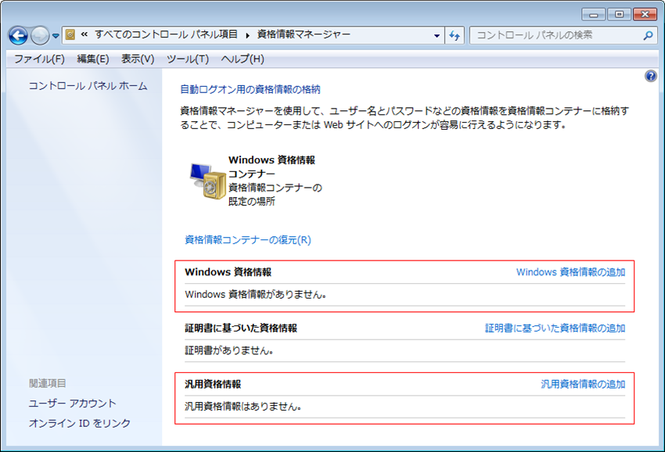Image resolution: width=665 pixels, height=452 pixels.
Task: Click the Back navigation arrow
Action: point(18,36)
